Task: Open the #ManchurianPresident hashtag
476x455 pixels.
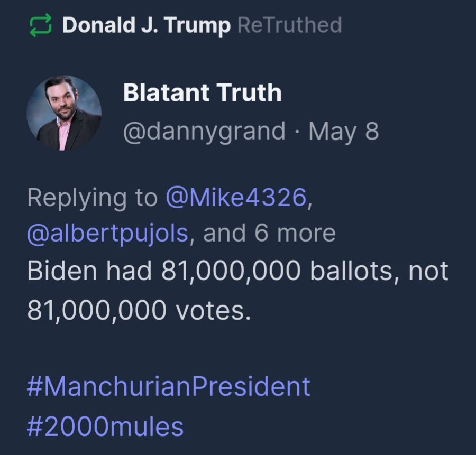Action: (x=168, y=386)
